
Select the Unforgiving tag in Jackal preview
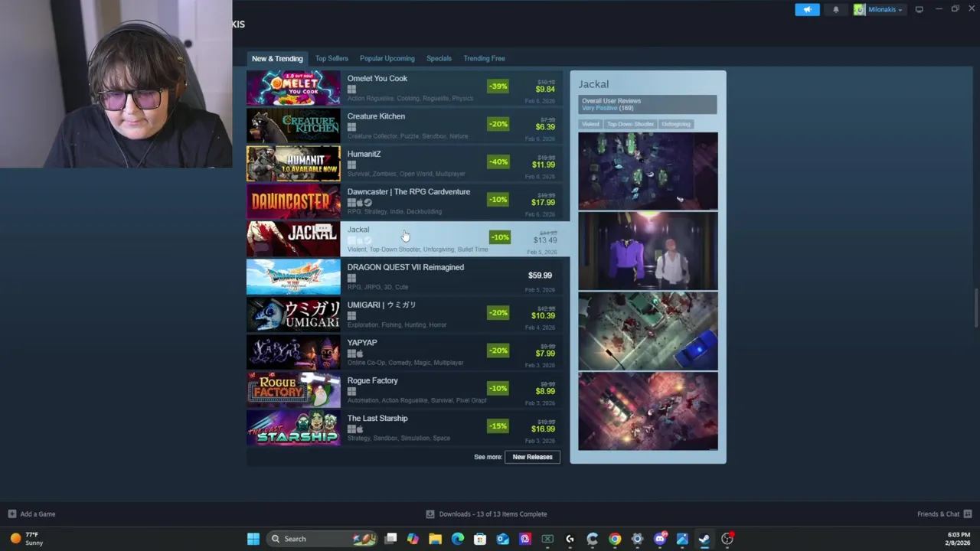[x=676, y=124]
